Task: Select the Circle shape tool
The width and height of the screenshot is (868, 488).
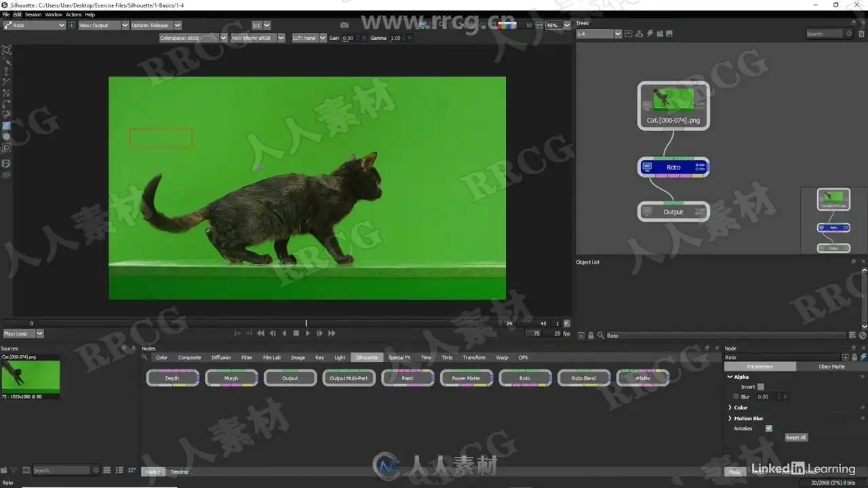Action: (7, 137)
